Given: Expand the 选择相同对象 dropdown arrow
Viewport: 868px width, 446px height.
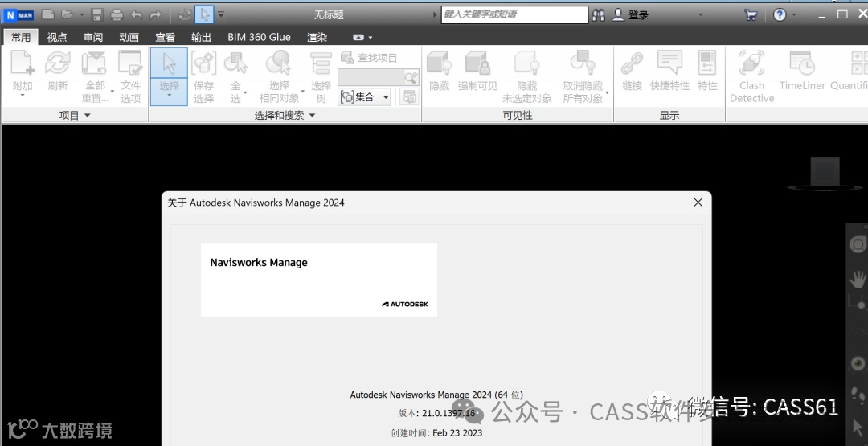Looking at the screenshot, I should pyautogui.click(x=303, y=92).
